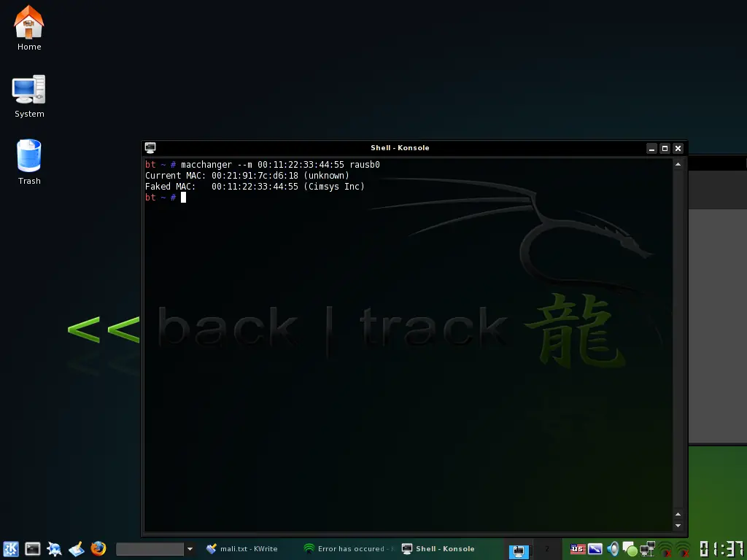Viewport: 747px width, 560px height.
Task: Click Konsole scrollbar up arrow at top
Action: 678,164
